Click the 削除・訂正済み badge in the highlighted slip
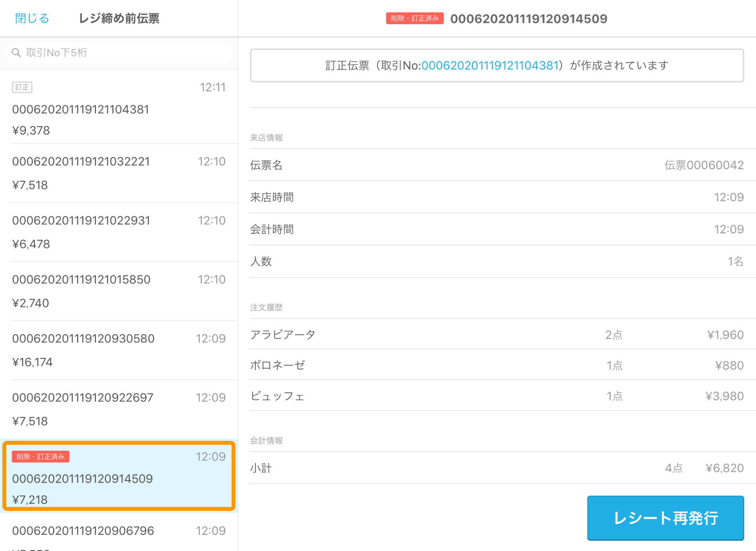 tap(41, 457)
